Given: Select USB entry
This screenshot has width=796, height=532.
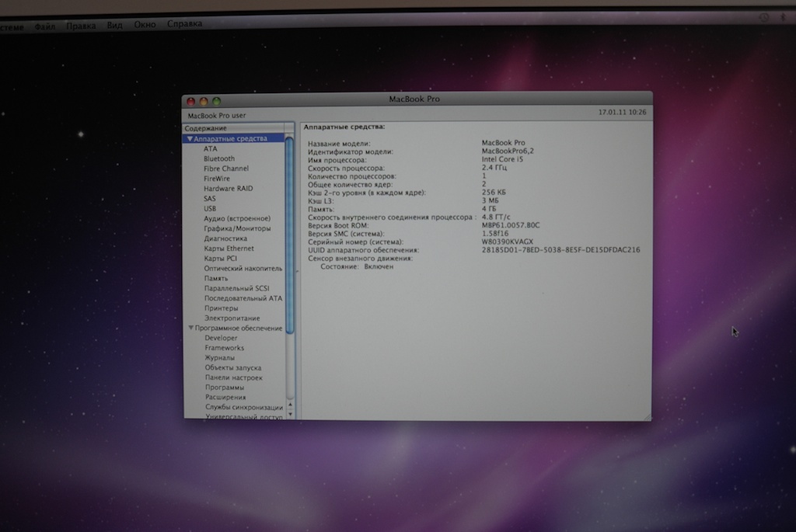Looking at the screenshot, I should point(210,208).
